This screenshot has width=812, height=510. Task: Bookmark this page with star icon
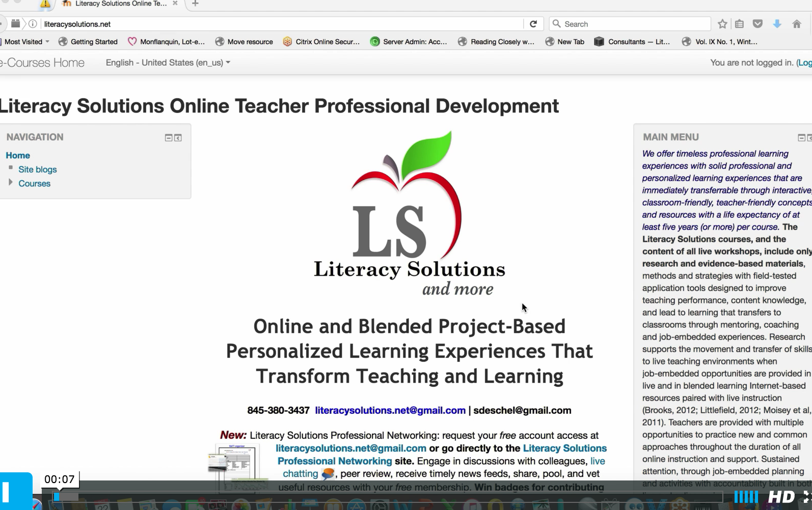722,24
